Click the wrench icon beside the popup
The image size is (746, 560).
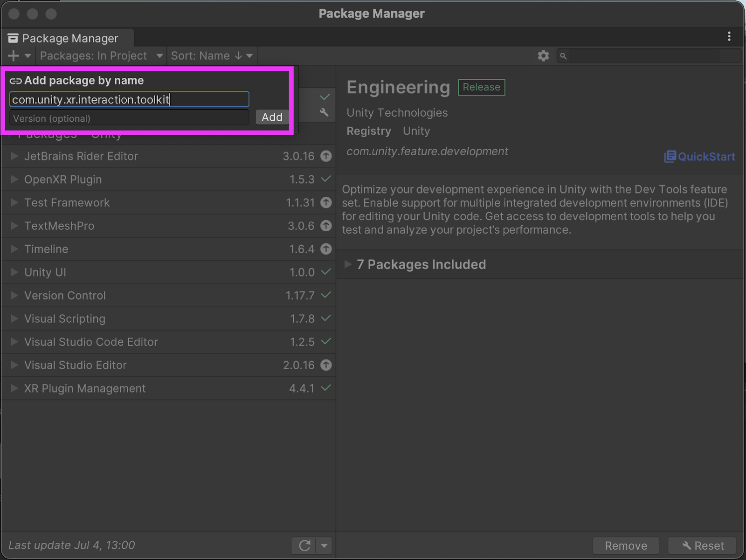point(325,112)
